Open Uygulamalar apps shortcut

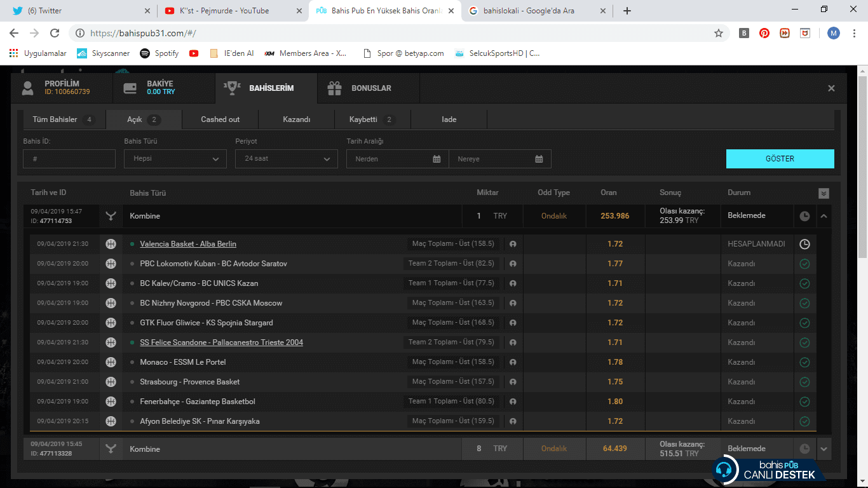click(38, 53)
